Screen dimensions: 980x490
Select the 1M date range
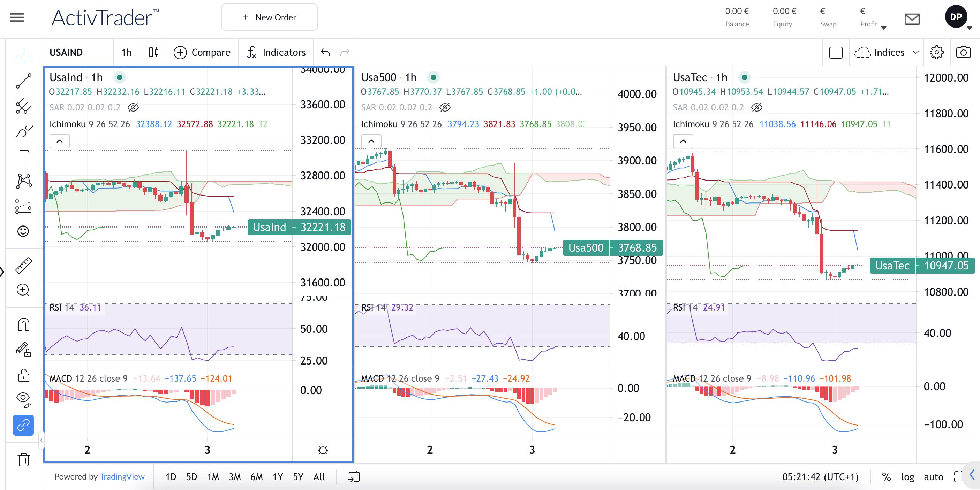point(213,477)
